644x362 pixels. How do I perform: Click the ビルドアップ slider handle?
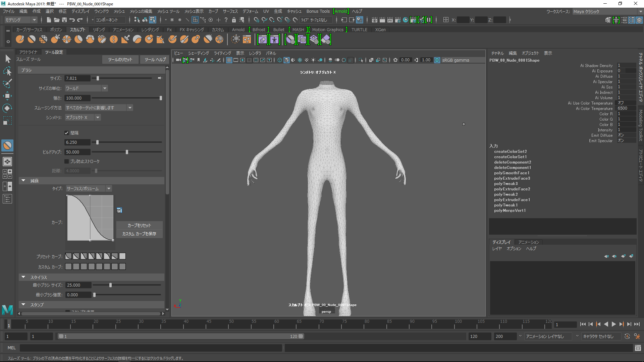point(127,152)
